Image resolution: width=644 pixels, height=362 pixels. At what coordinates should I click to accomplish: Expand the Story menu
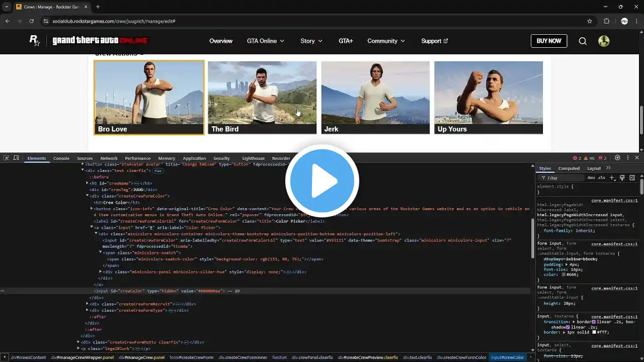(312, 41)
